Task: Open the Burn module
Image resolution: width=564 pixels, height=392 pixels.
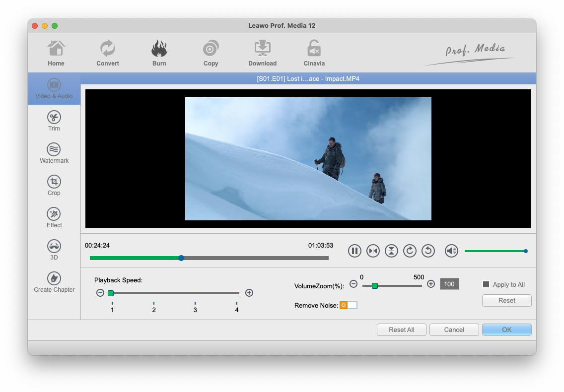Action: [x=159, y=53]
